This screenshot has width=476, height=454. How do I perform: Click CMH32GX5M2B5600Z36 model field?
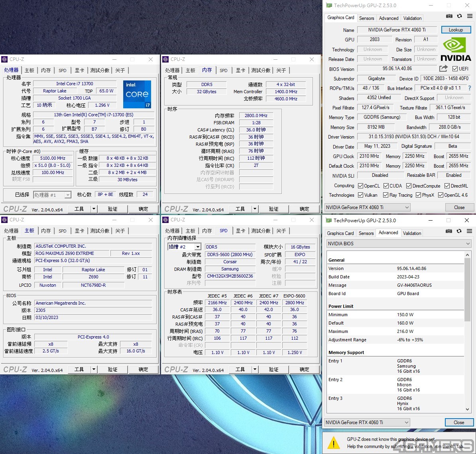coord(230,276)
